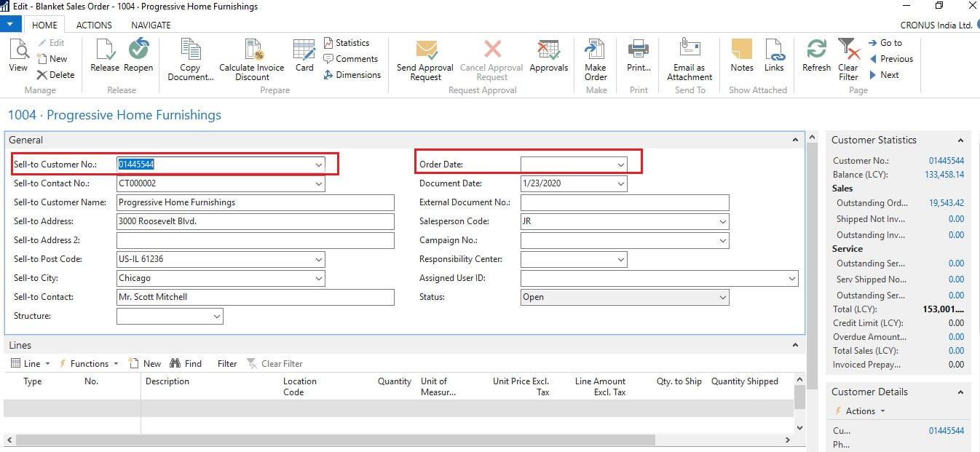The image size is (980, 452).
Task: Switch to the ACTIONS ribbon tab
Action: point(95,25)
